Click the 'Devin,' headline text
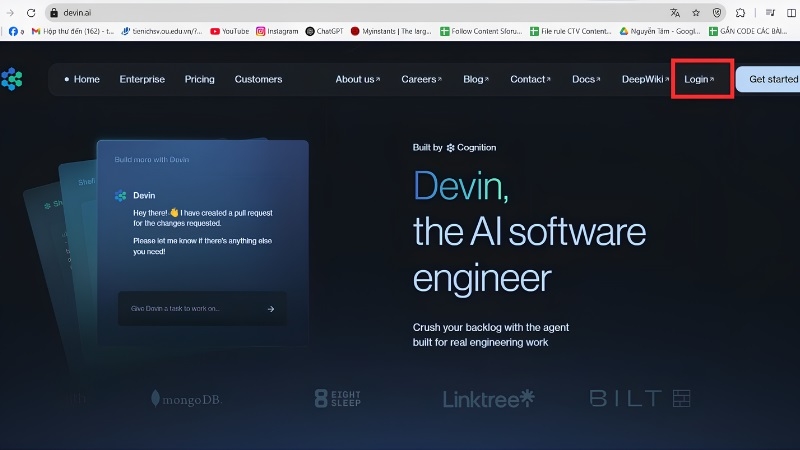Screen dimensions: 800x450 461,186
